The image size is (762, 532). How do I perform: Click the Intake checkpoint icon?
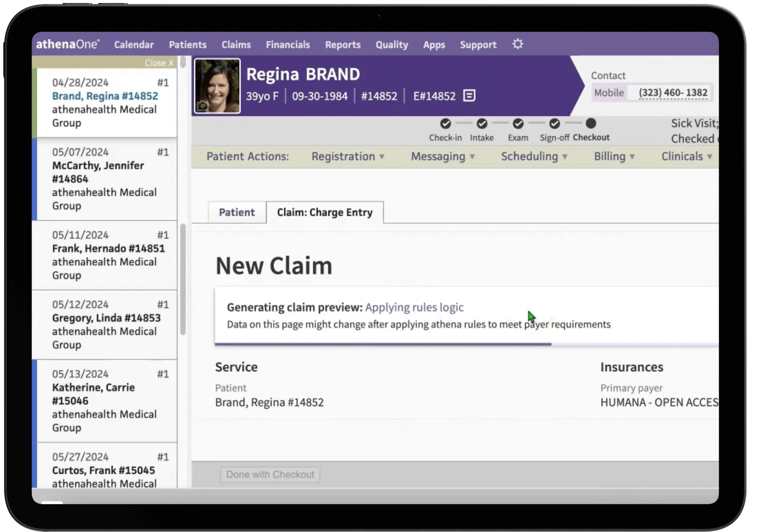[482, 123]
